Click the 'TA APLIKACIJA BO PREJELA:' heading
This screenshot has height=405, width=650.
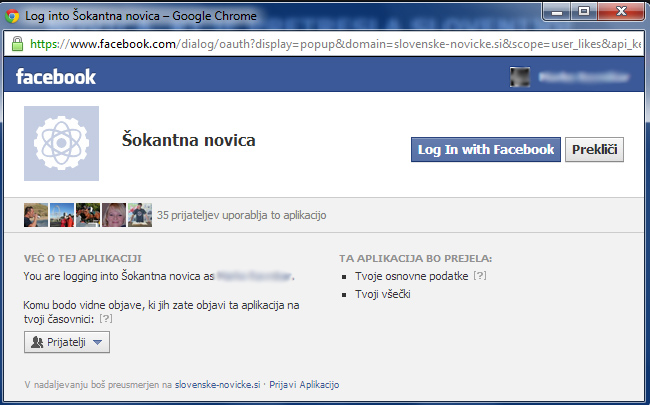click(x=415, y=258)
